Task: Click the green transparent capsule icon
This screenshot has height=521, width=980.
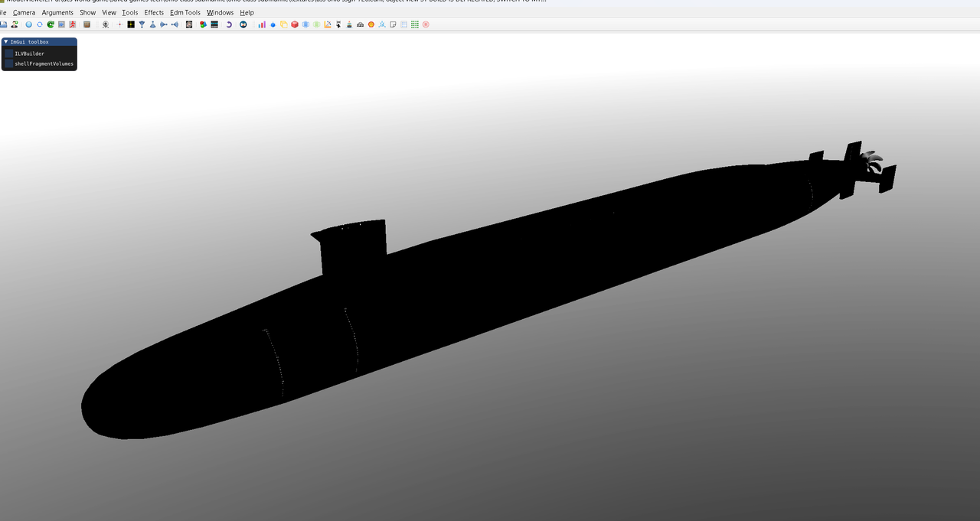Action: [316, 24]
